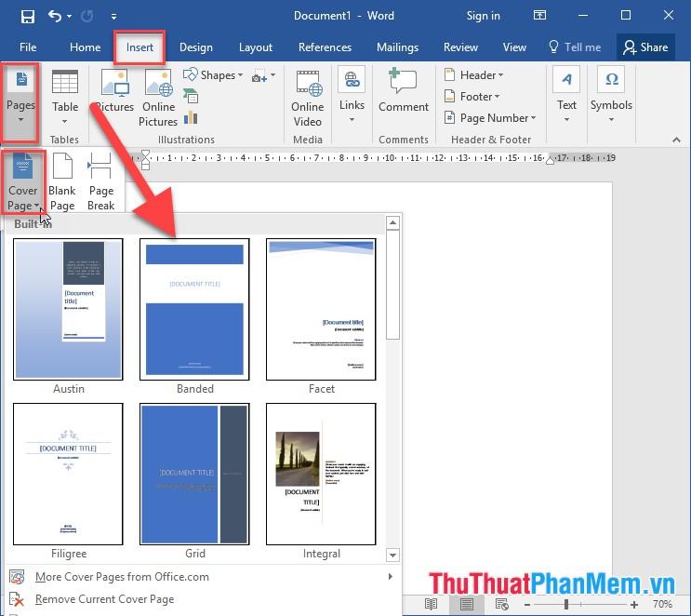Expand the Links menu
Image resolution: width=691 pixels, height=616 pixels.
pos(352,95)
